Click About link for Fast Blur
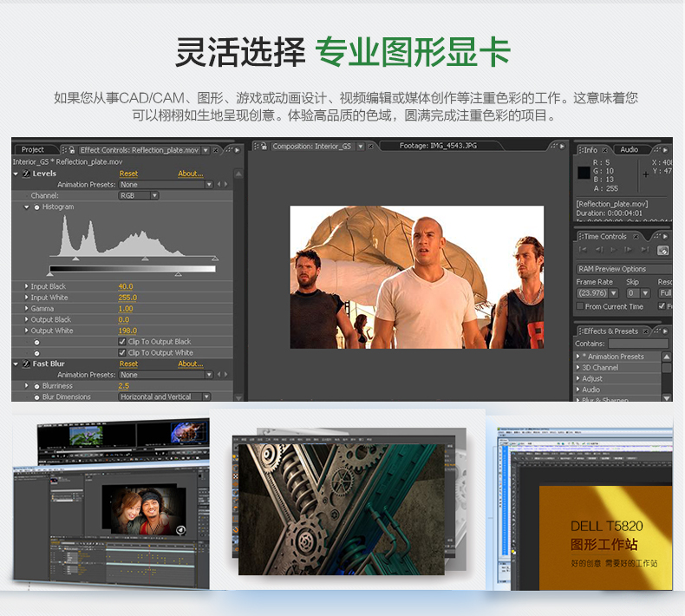The width and height of the screenshot is (685, 616). [x=190, y=364]
